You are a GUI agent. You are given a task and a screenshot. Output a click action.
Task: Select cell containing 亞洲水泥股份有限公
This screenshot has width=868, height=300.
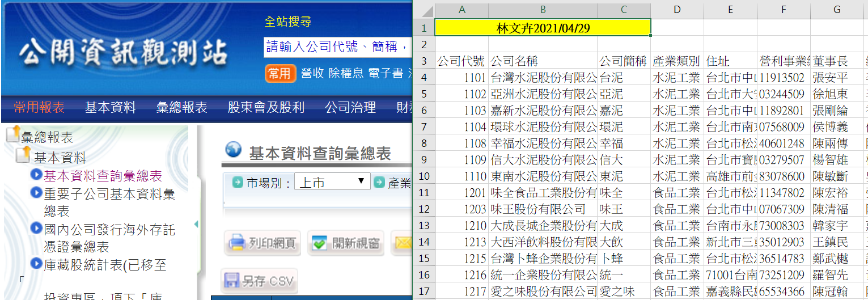click(543, 94)
